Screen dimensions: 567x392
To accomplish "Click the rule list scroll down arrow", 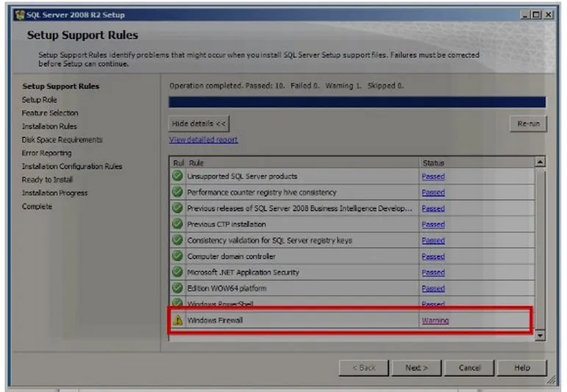I will [x=540, y=335].
